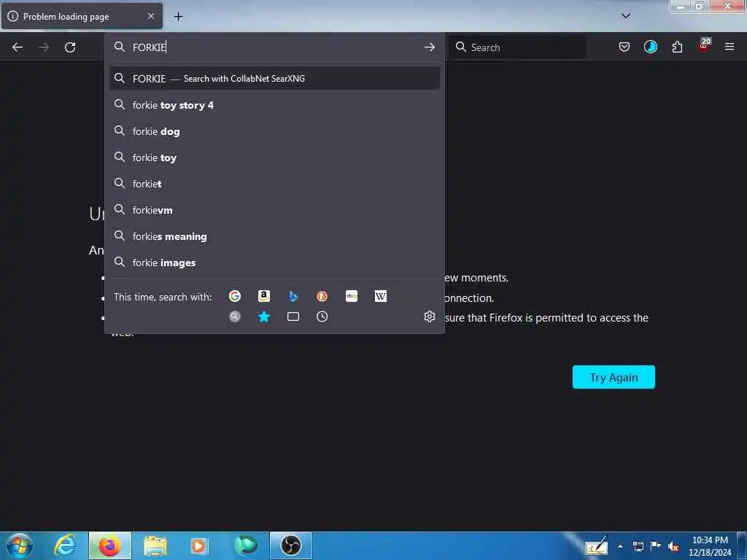Open search settings gear icon
Screen dimensions: 747x560
click(430, 316)
